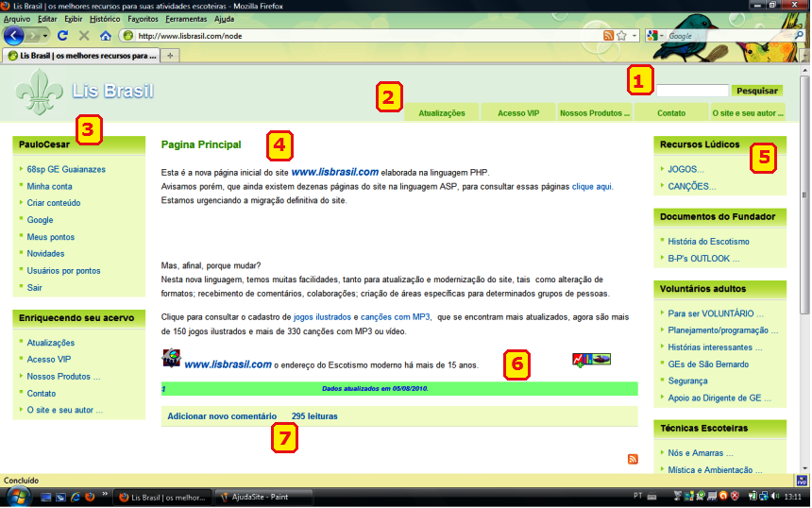This screenshot has width=812, height=508.
Task: Click the image beside www.lisbrasil.com footer link
Action: (172, 359)
